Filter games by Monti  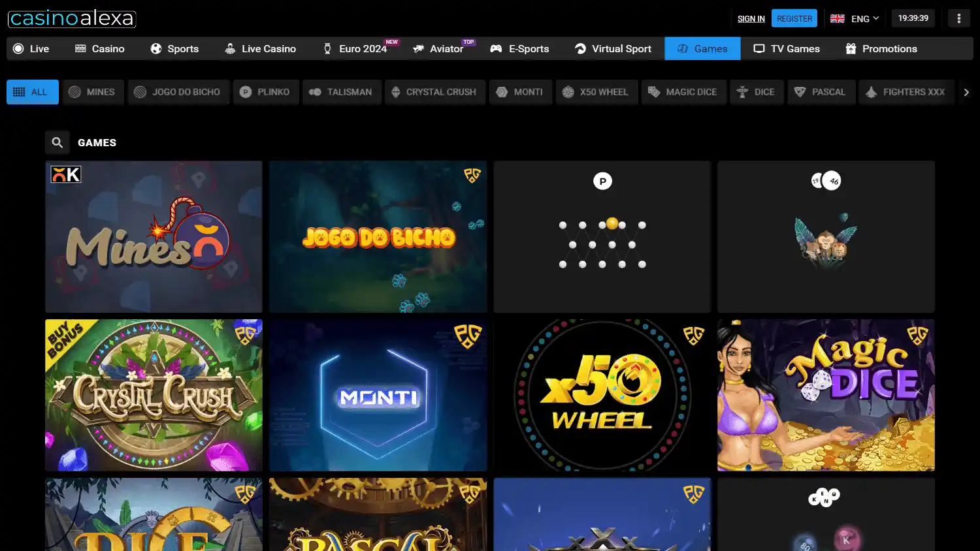tap(520, 92)
